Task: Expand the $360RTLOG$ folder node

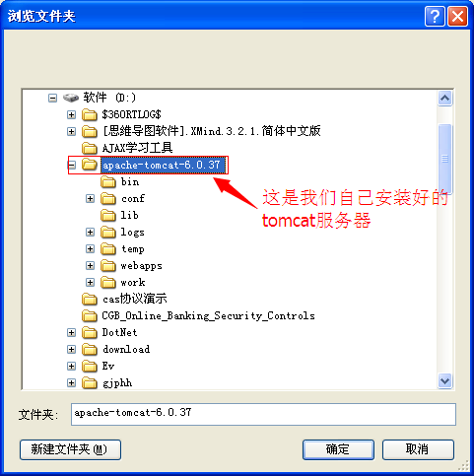Action: (x=71, y=114)
